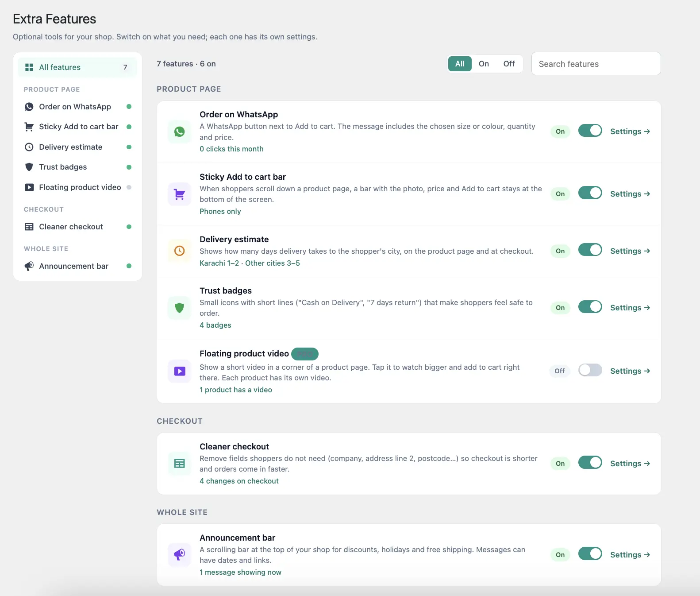Click the shield icon beside Trust badges in sidebar
This screenshot has height=596, width=700.
[x=29, y=167]
